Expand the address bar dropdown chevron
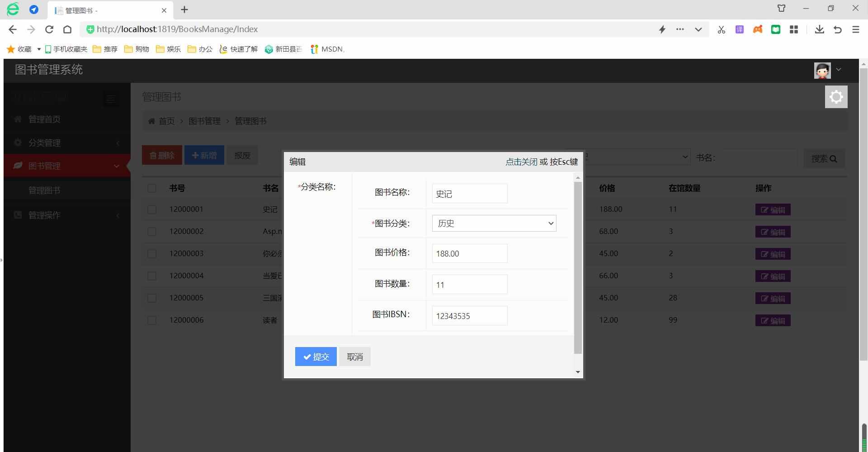The width and height of the screenshot is (868, 452). (x=698, y=29)
